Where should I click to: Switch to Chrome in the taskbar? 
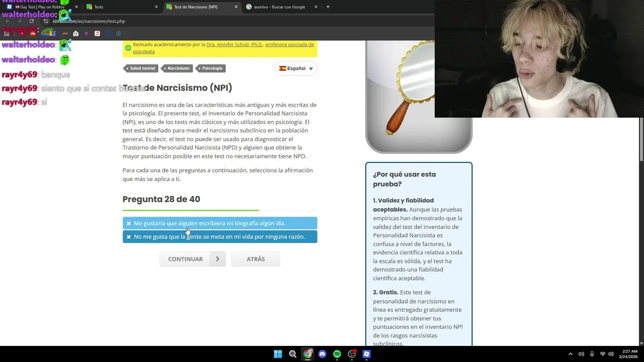tap(307, 354)
